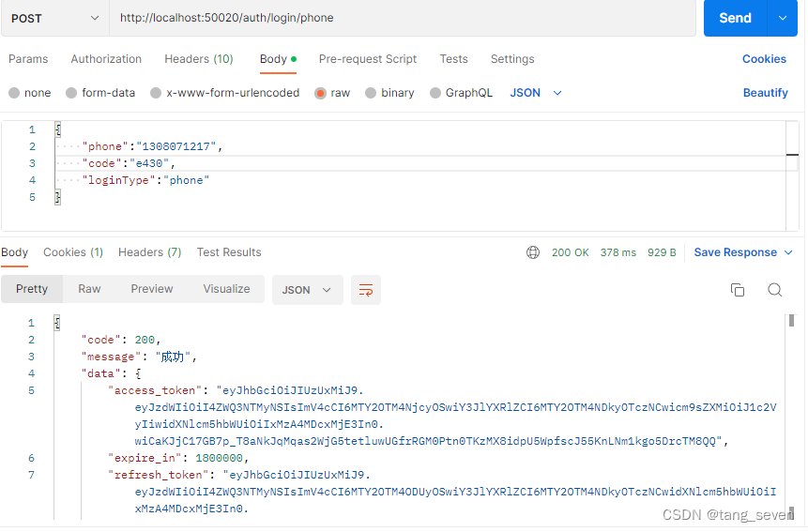Click the expire_in 1800000 line

pyautogui.click(x=178, y=459)
